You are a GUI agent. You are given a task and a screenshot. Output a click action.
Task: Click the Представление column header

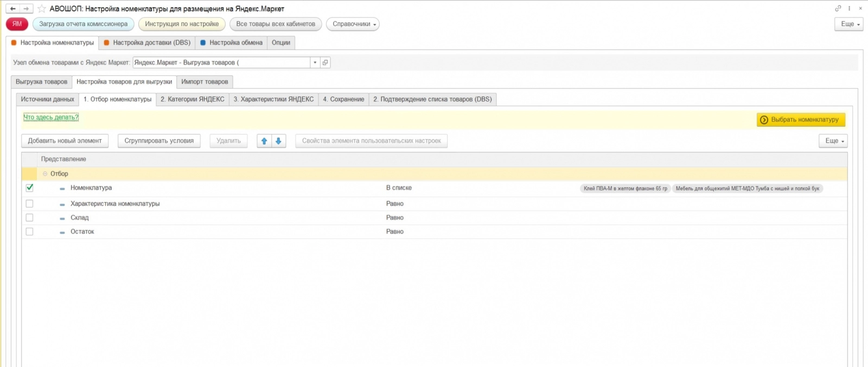pyautogui.click(x=63, y=159)
